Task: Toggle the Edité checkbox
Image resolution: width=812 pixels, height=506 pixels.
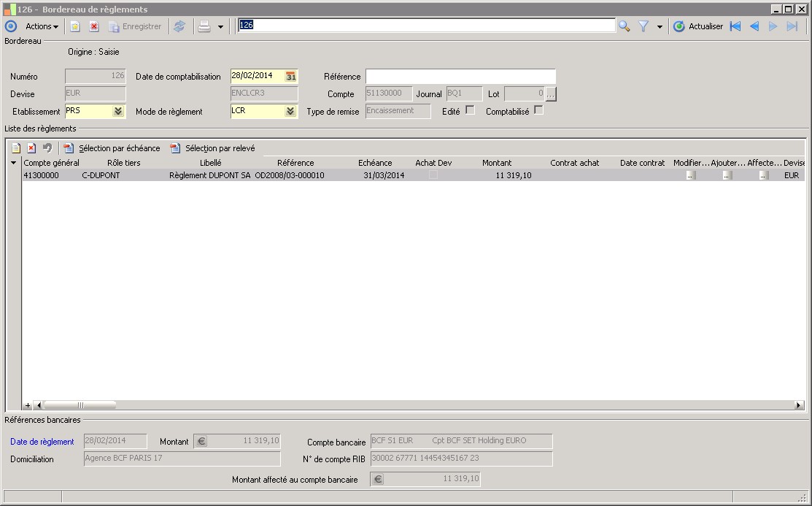Action: click(471, 110)
